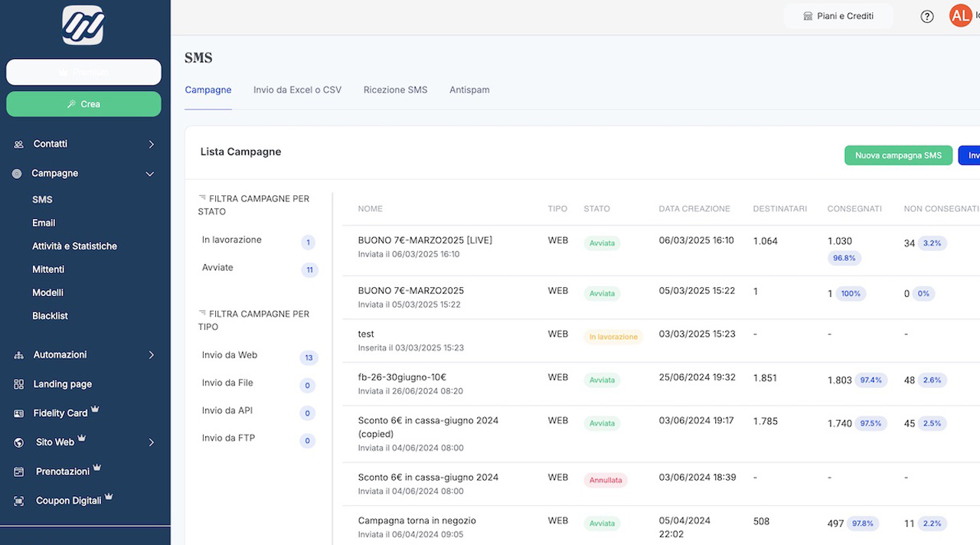The width and height of the screenshot is (980, 545).
Task: Click the Nuova campagna SMS button
Action: click(897, 155)
